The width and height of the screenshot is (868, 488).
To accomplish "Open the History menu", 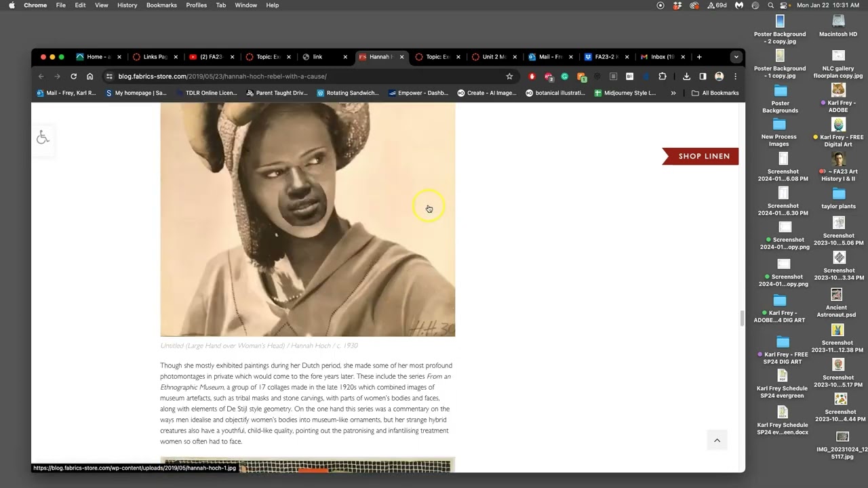I will (x=127, y=5).
